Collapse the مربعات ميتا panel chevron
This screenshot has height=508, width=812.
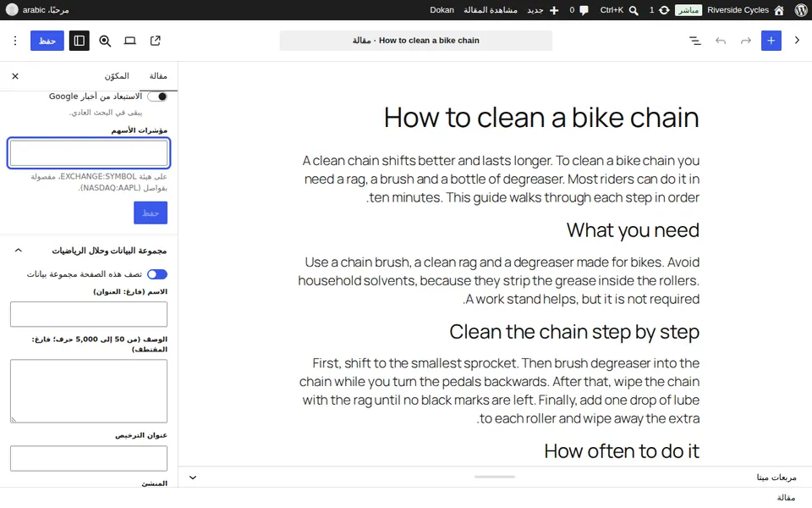coord(193,478)
